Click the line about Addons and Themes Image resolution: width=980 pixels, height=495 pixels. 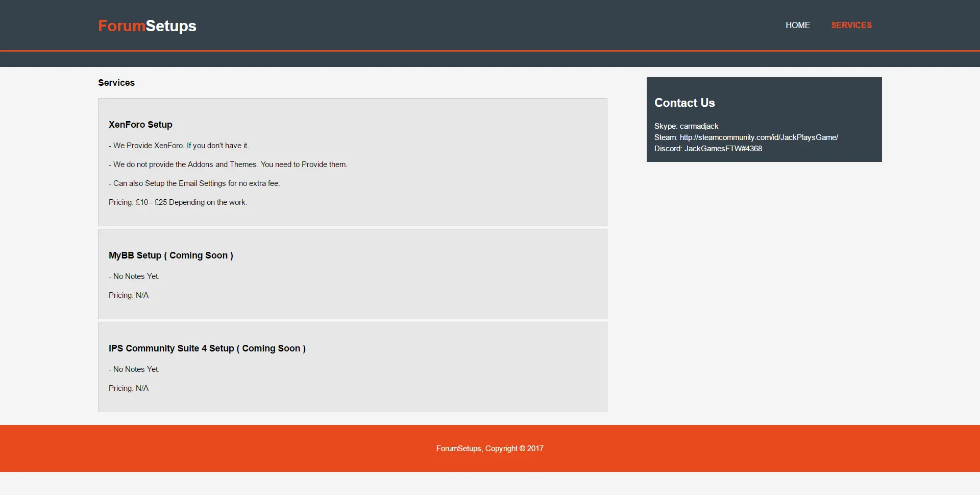[228, 164]
